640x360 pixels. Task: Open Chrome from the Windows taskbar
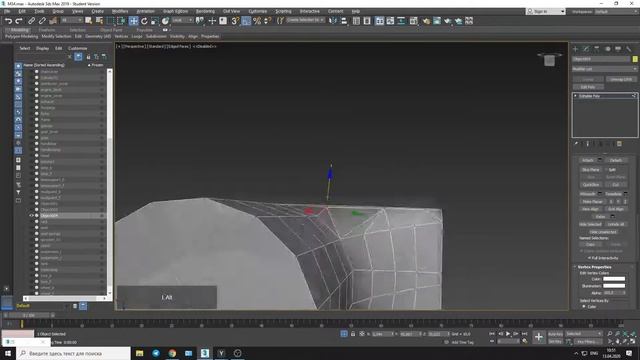click(x=172, y=353)
